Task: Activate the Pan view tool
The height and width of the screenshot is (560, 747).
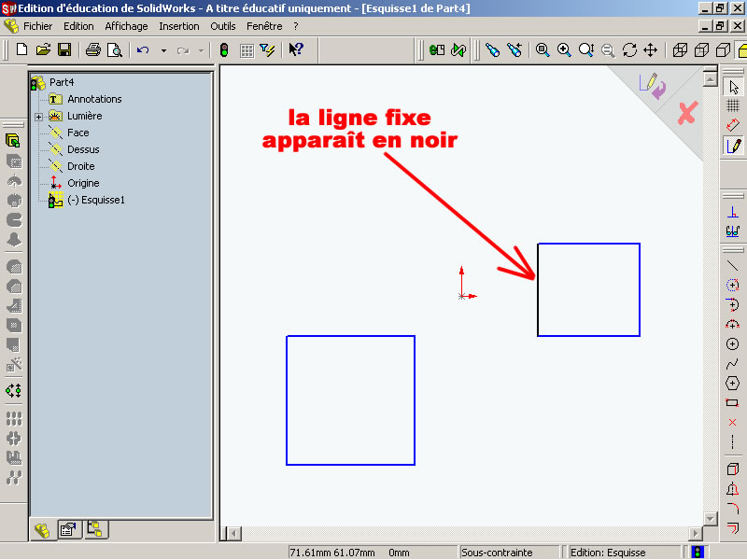Action: (650, 49)
